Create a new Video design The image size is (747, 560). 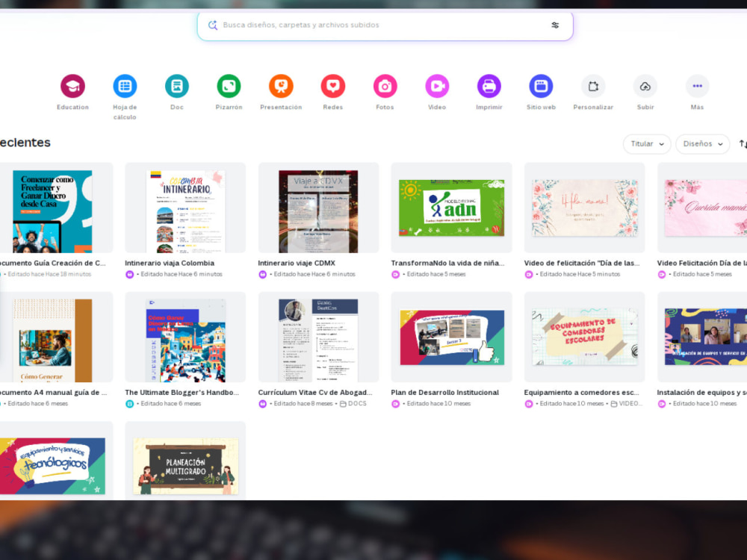click(437, 86)
